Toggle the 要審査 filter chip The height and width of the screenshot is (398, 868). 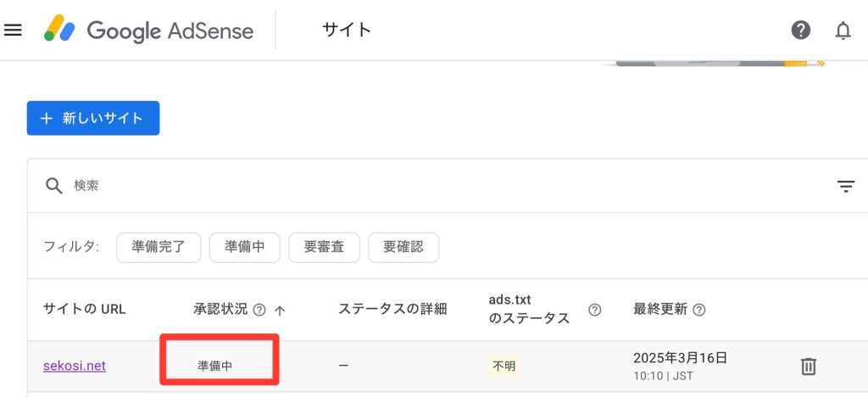324,247
